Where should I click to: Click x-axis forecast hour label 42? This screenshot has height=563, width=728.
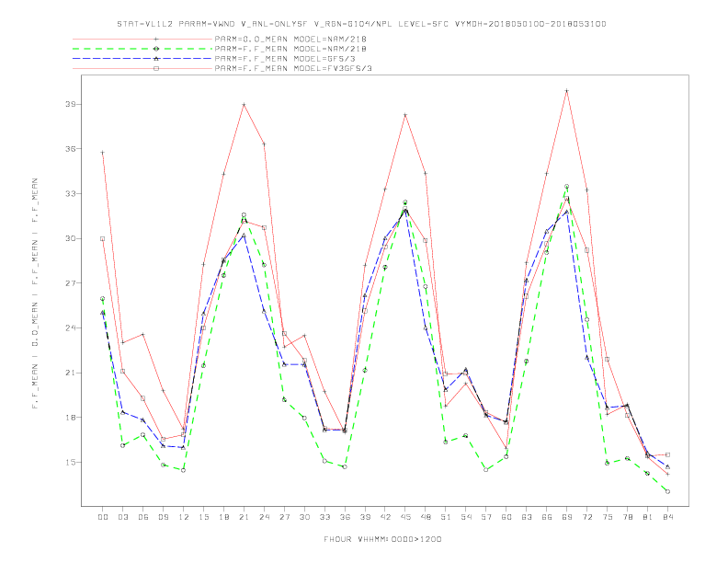385,517
